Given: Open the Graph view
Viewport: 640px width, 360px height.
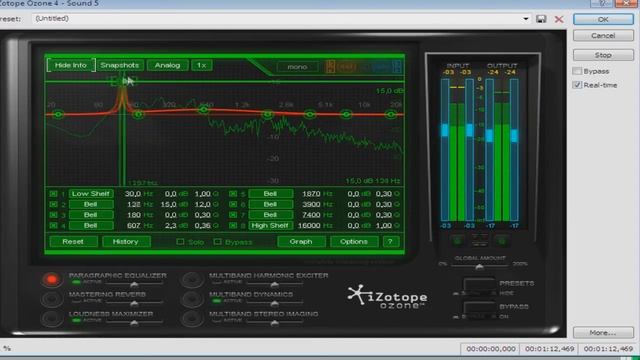Looking at the screenshot, I should point(301,242).
